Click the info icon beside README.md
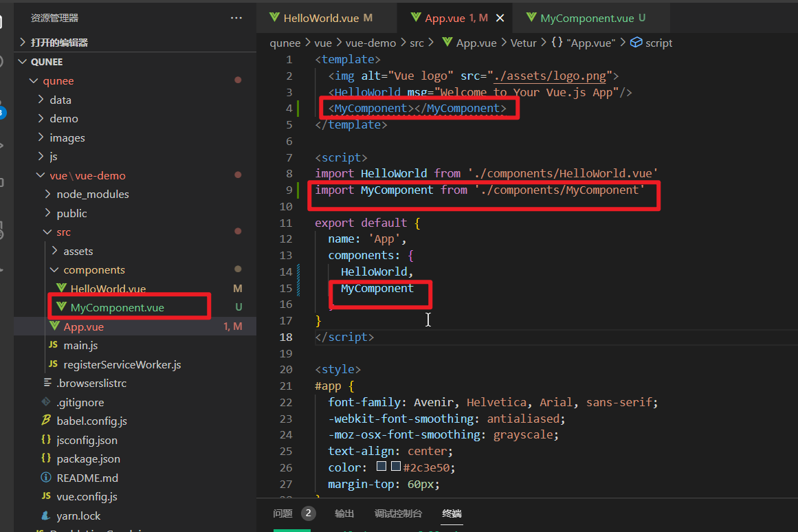This screenshot has width=798, height=532. point(46,477)
